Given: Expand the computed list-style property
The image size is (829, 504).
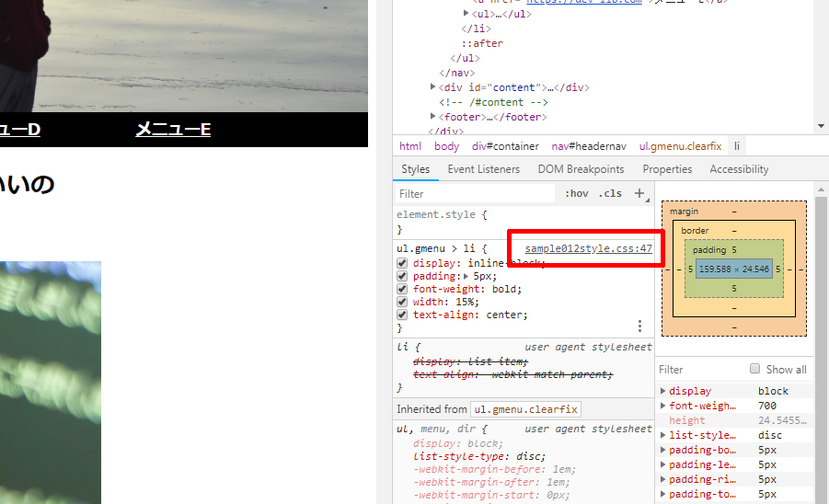Looking at the screenshot, I should [x=663, y=435].
